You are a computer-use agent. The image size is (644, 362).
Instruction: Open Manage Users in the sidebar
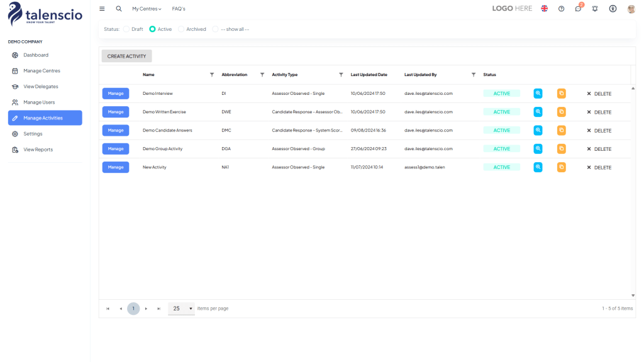(x=45, y=102)
